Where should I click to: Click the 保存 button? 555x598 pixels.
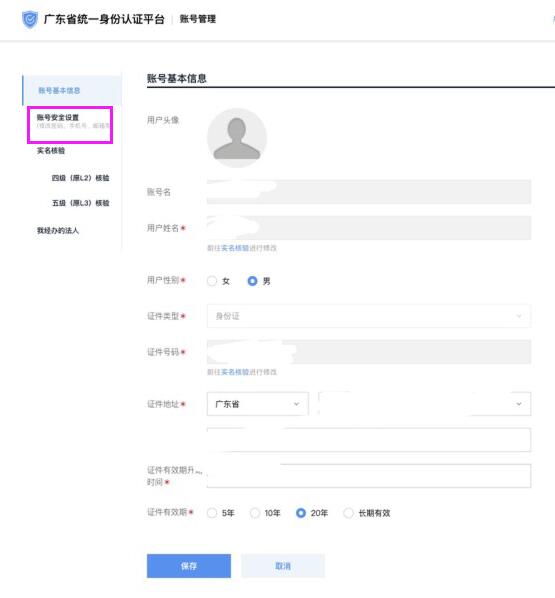189,566
